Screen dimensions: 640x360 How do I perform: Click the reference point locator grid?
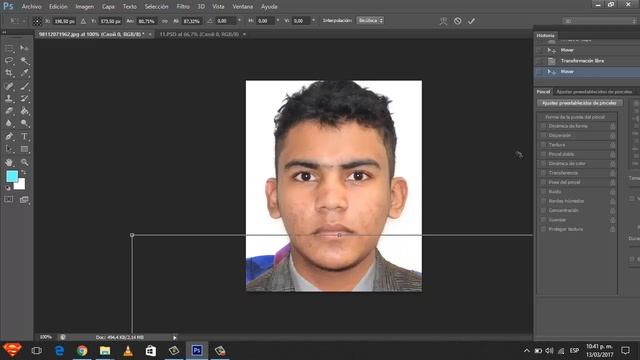tap(37, 21)
